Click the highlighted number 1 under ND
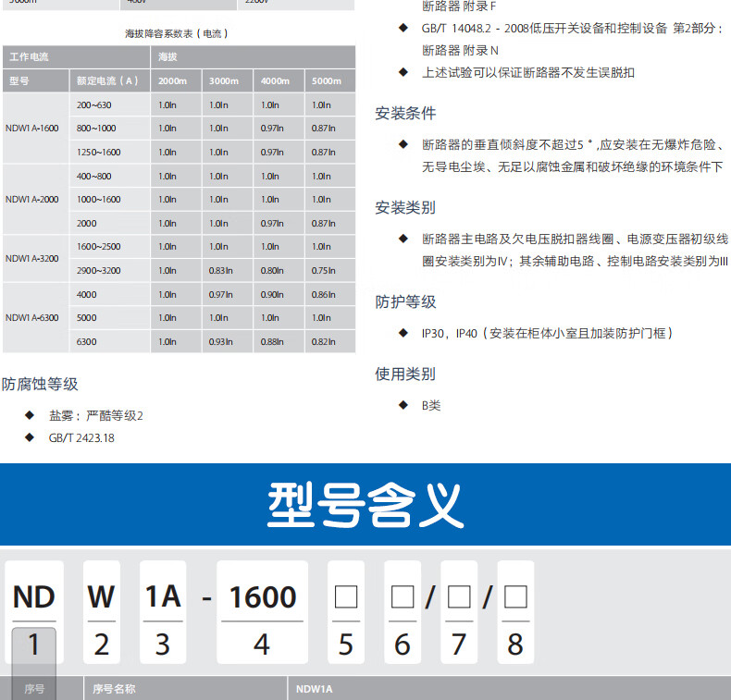This screenshot has width=731, height=700. (x=34, y=645)
